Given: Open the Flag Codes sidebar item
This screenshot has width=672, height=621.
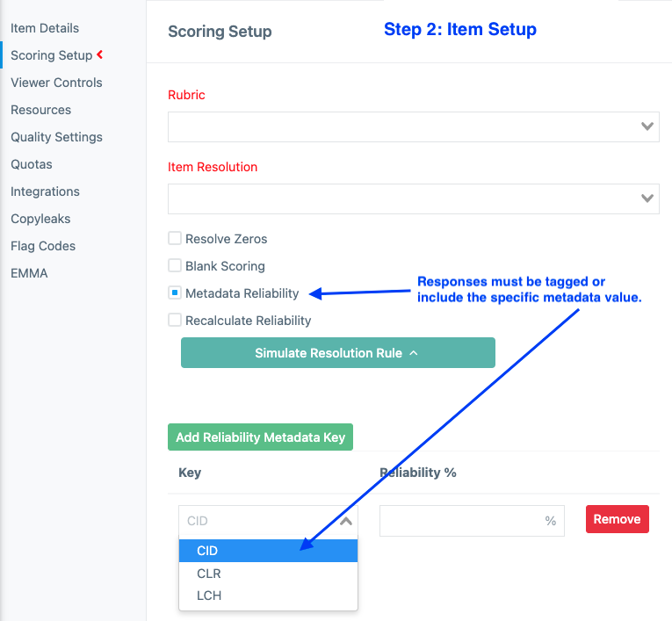Looking at the screenshot, I should (x=43, y=246).
